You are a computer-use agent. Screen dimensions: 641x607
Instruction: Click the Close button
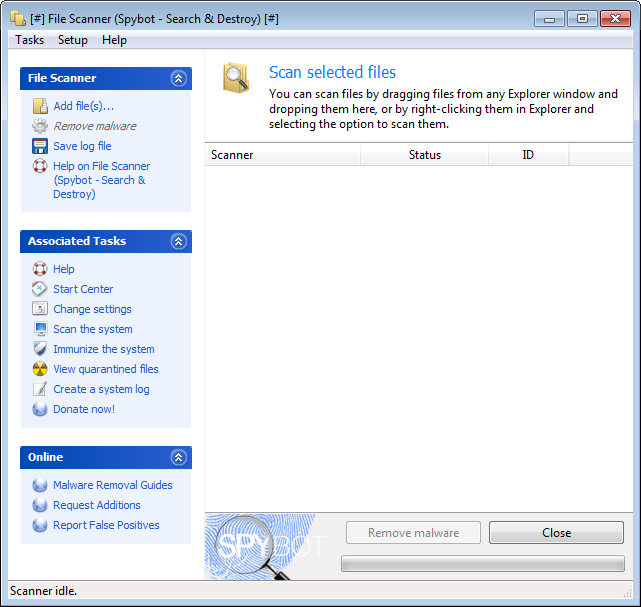556,533
